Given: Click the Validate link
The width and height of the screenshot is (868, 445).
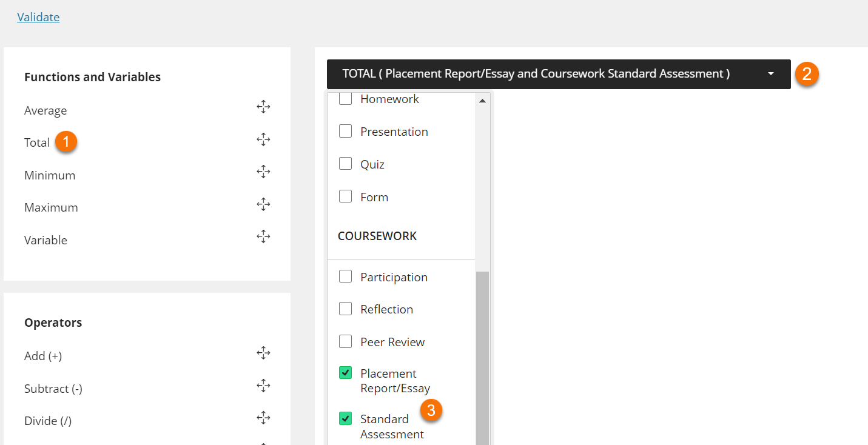Looking at the screenshot, I should [38, 16].
